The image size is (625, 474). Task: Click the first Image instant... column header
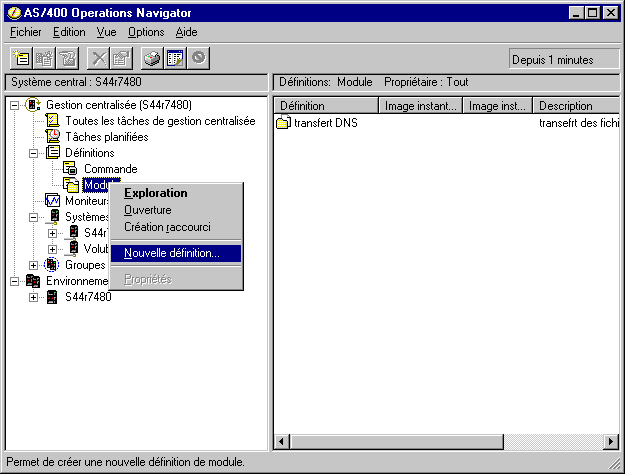pos(421,106)
